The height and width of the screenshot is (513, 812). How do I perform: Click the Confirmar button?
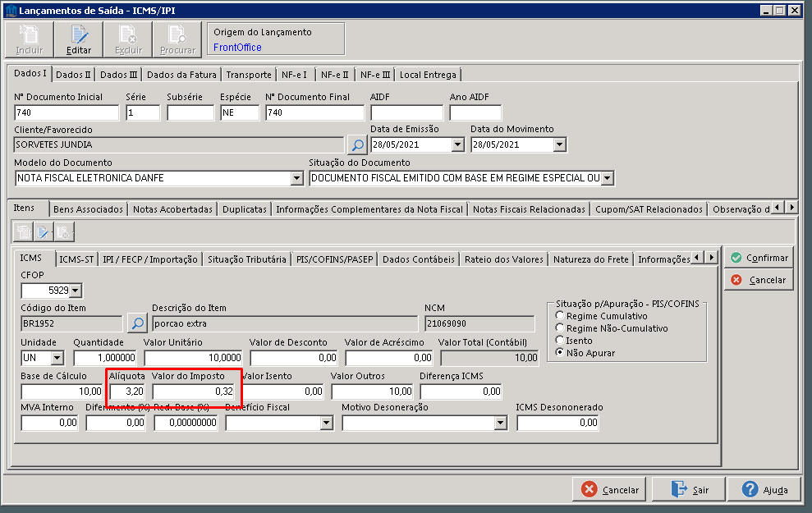[759, 258]
